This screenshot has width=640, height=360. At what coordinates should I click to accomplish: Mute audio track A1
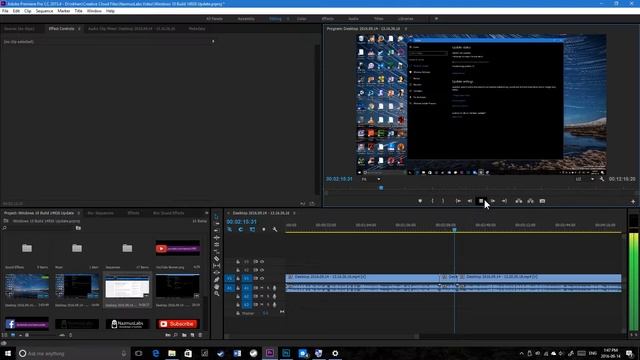(x=262, y=288)
